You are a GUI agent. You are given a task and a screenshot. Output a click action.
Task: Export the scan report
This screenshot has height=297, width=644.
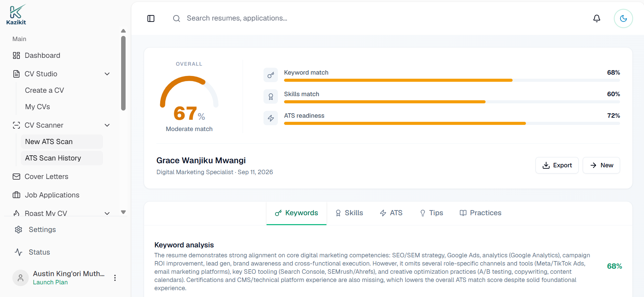pos(557,165)
